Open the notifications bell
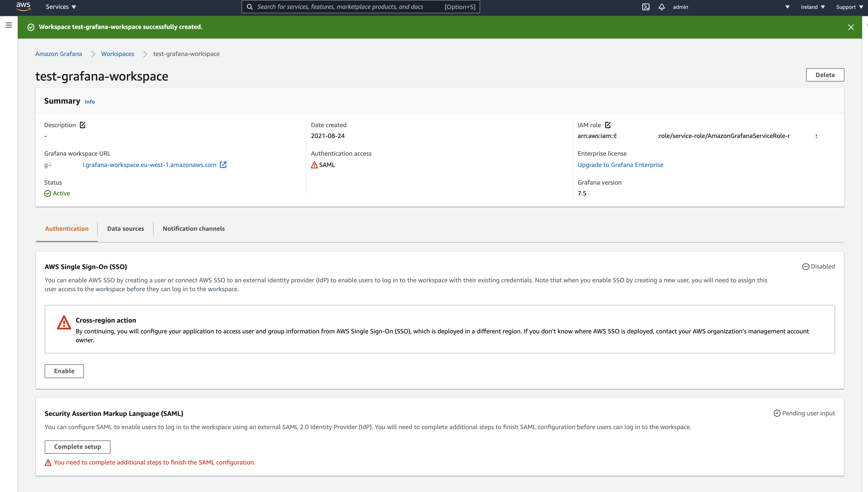 tap(662, 7)
